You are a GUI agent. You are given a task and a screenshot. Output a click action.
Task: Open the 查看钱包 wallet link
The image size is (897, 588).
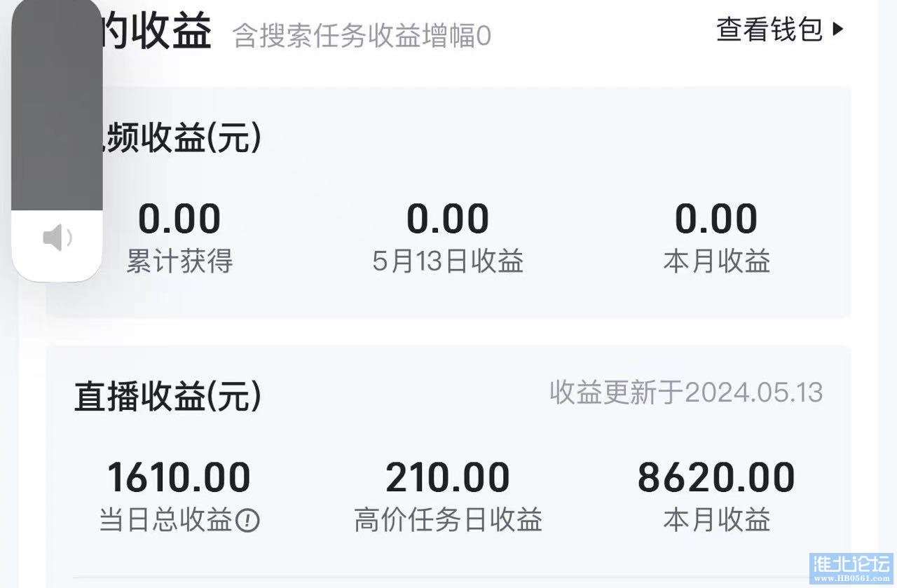point(769,29)
